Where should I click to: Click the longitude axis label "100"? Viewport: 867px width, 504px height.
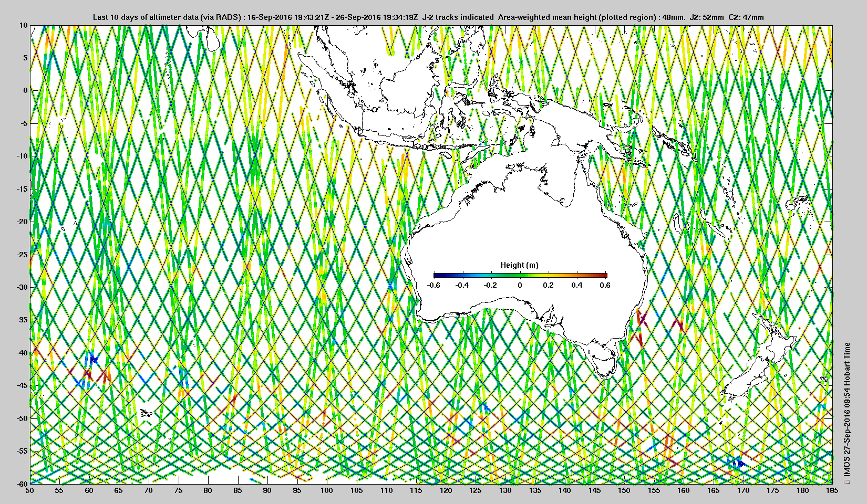(327, 490)
